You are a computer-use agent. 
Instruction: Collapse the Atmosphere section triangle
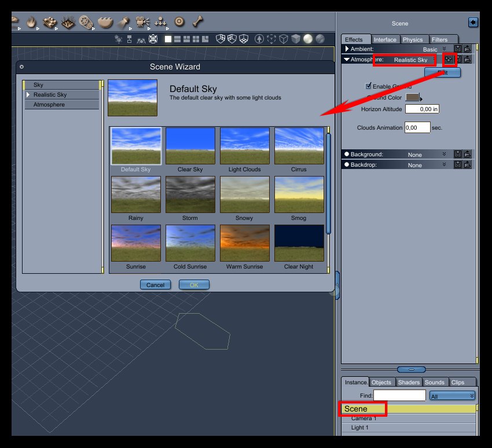tap(347, 59)
